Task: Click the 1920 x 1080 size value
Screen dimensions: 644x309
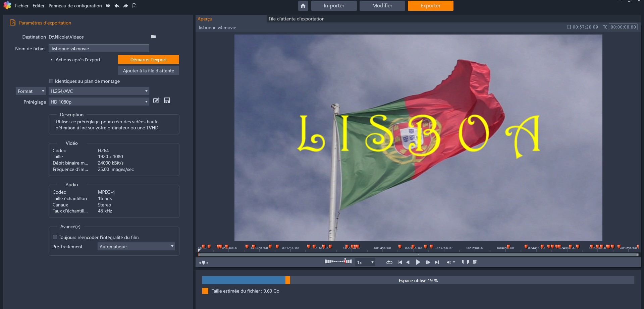Action: (110, 157)
